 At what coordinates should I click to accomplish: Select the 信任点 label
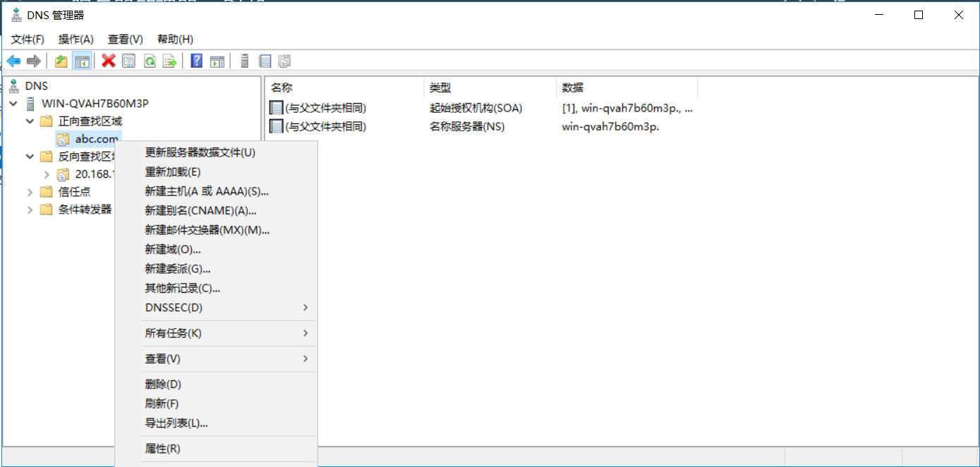pyautogui.click(x=74, y=191)
